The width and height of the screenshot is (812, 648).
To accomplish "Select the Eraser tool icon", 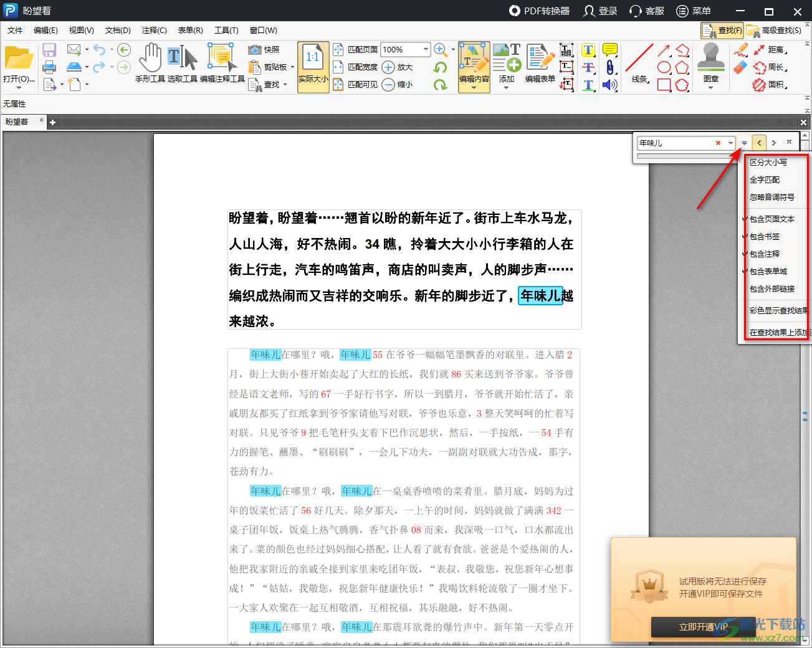I will pyautogui.click(x=740, y=67).
